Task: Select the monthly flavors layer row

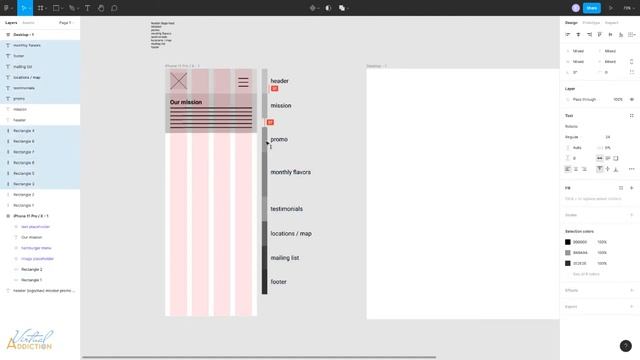Action: pos(40,45)
